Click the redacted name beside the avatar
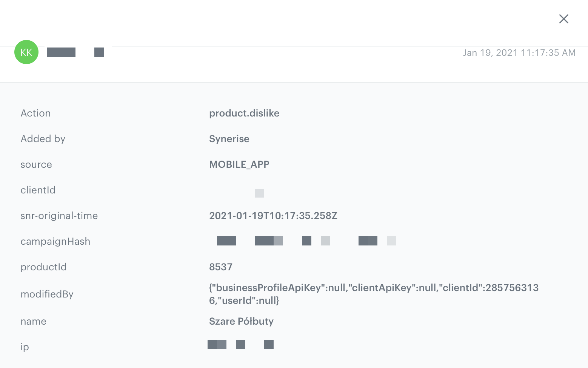Viewport: 588px width, 368px height. coord(61,52)
